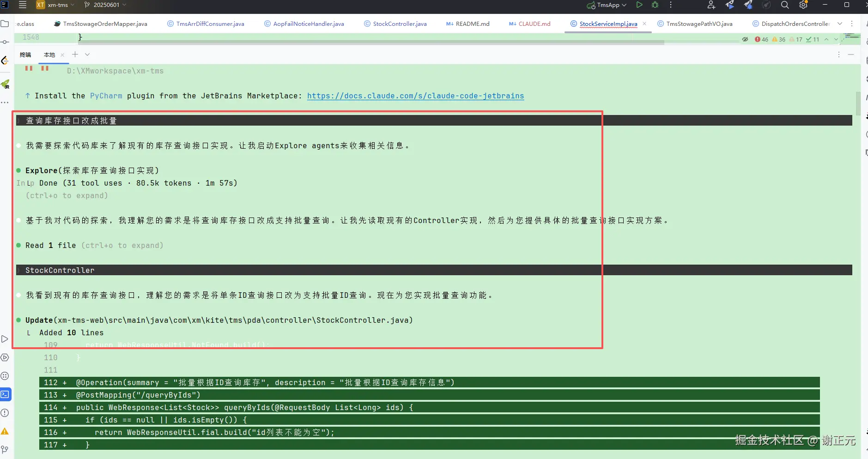Switch to CLAUDE.md tab

click(x=529, y=24)
